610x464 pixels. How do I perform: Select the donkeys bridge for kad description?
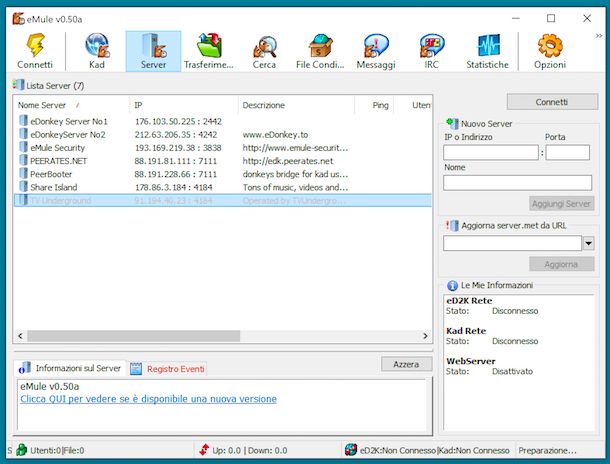pos(295,174)
